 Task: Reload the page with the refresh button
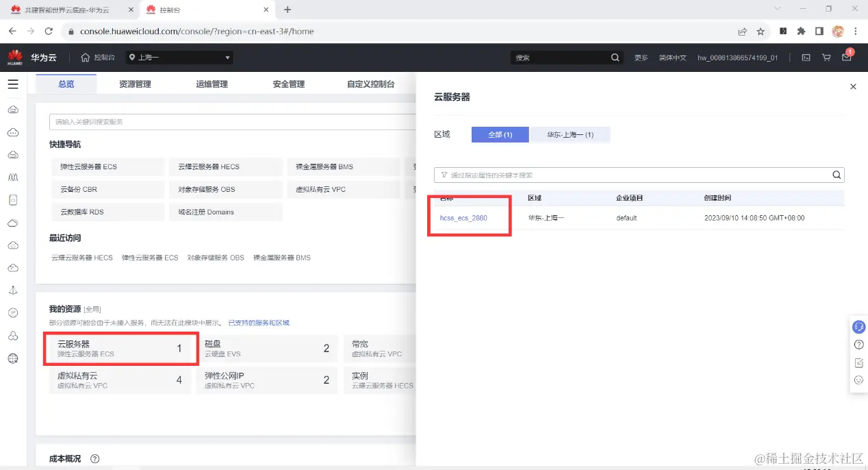click(49, 32)
